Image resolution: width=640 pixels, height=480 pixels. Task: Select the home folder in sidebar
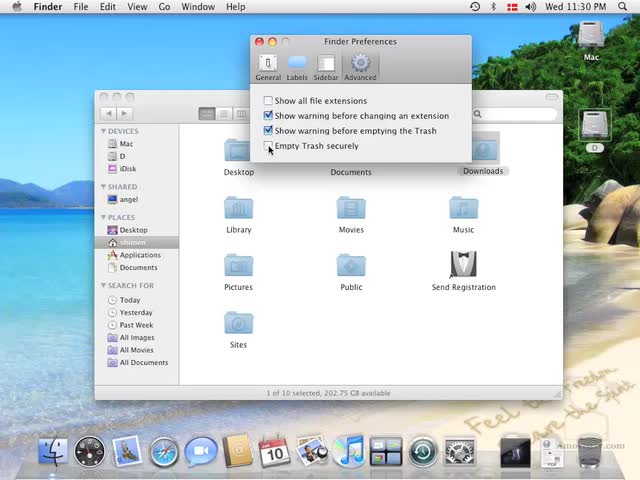tap(137, 242)
